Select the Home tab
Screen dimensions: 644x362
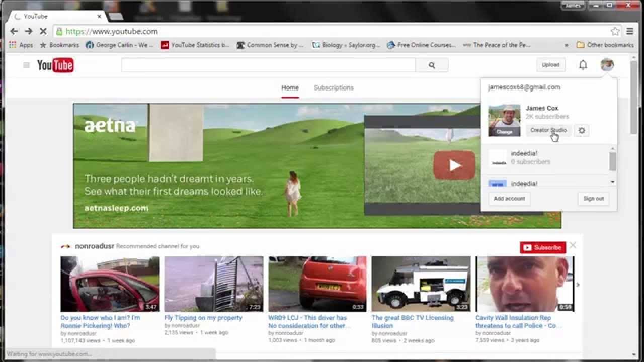click(x=290, y=87)
